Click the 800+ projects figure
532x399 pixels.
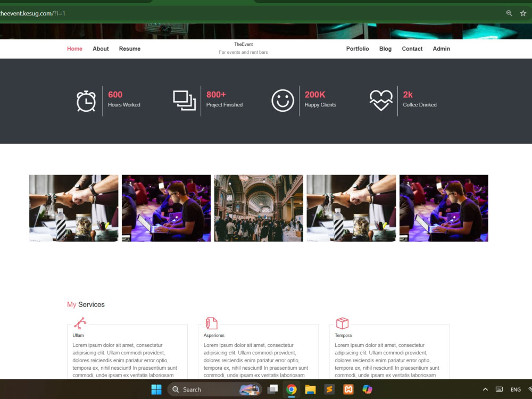[x=216, y=95]
